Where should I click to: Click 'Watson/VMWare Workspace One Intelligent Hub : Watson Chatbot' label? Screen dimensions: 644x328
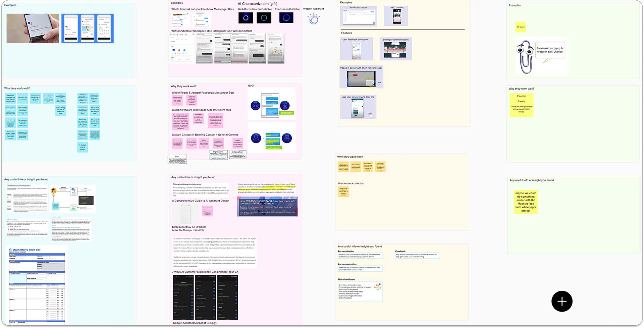point(212,31)
